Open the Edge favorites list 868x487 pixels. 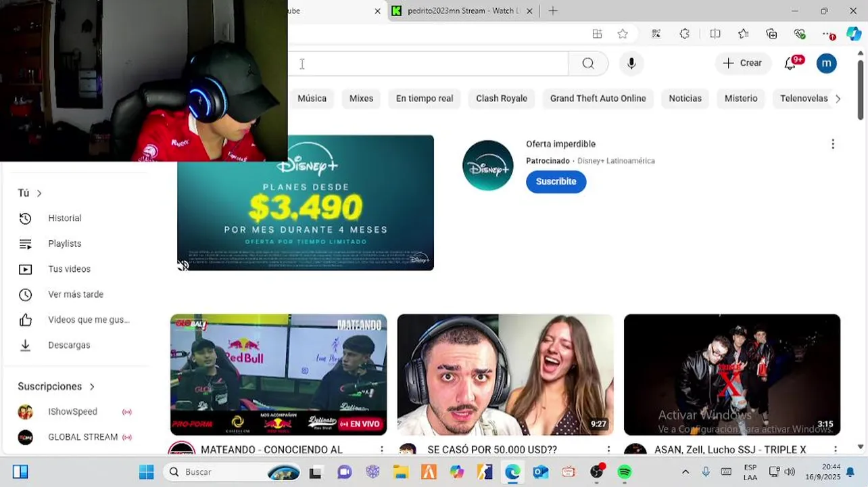point(744,34)
